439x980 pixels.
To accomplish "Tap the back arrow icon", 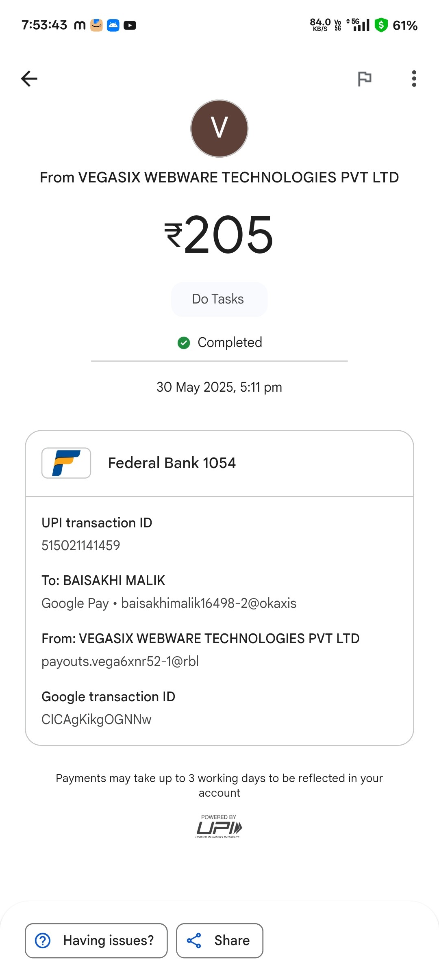I will tap(29, 78).
